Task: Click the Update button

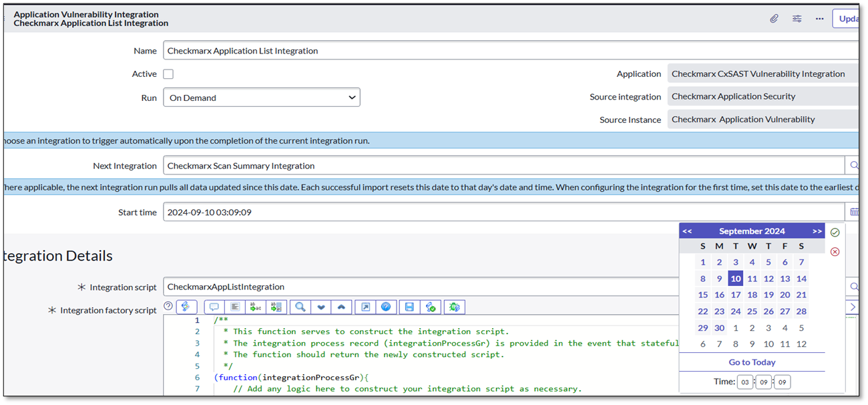Action: 847,19
